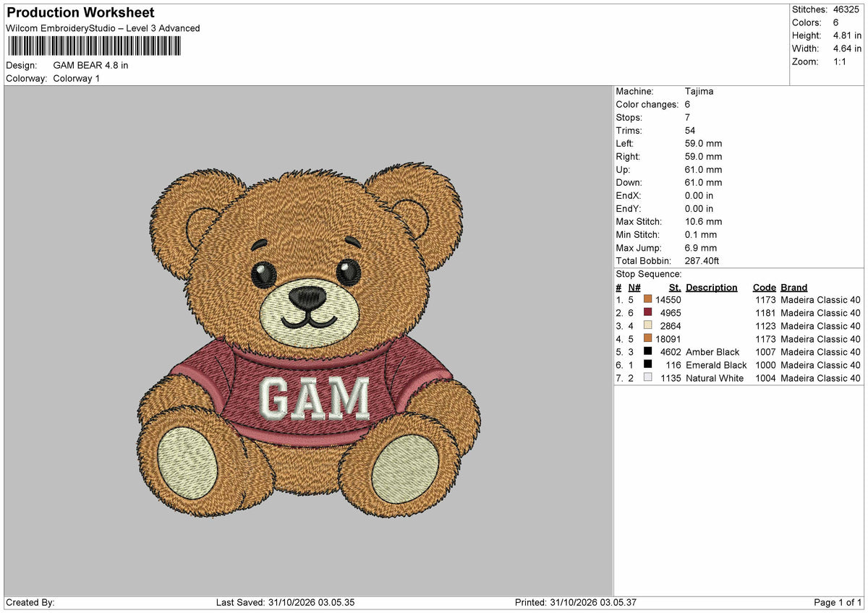868x613 pixels.
Task: Click the 'Printed: 31/10/2026 03.05.37' footer text
Action: pos(576,602)
